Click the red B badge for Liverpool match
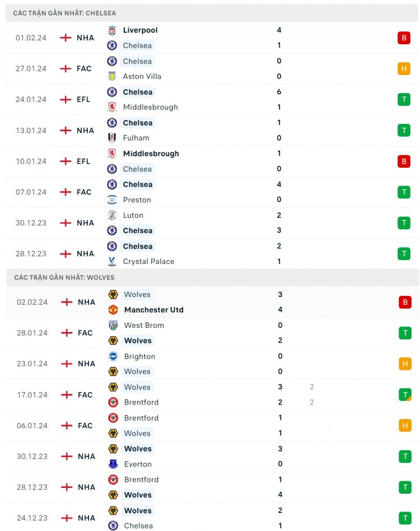The height and width of the screenshot is (531, 420). (x=404, y=38)
